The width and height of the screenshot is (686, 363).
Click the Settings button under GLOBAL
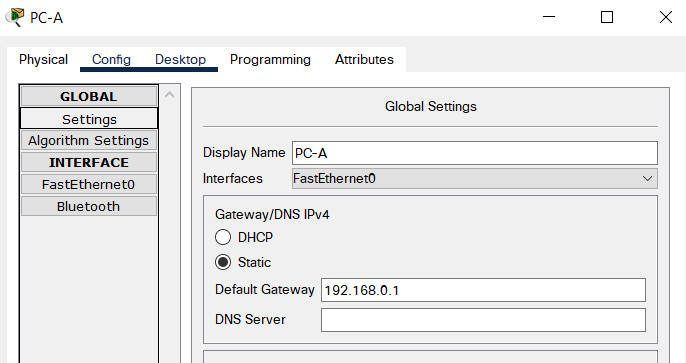(89, 119)
